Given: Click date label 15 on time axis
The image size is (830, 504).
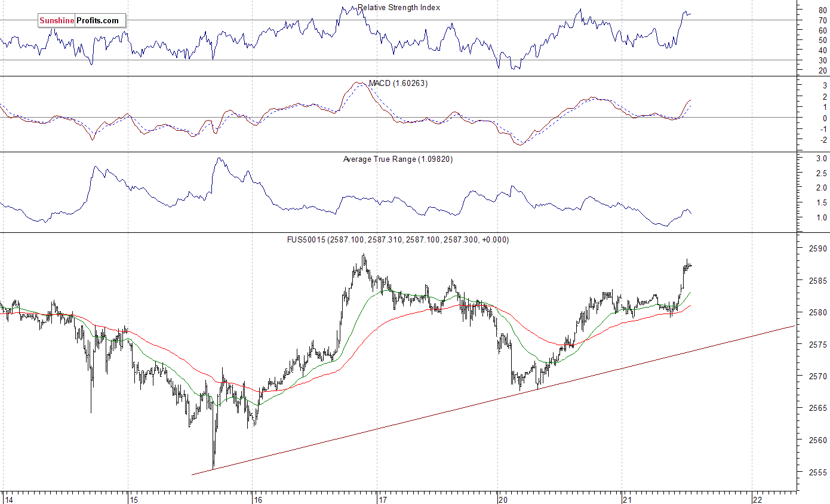Looking at the screenshot, I should 134,499.
